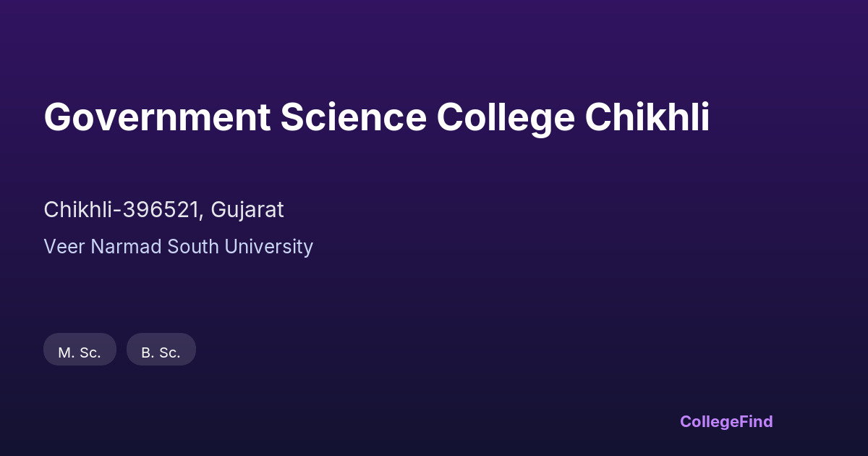Select the B. Sc. course tag
Image resolution: width=868 pixels, height=456 pixels.
pyautogui.click(x=161, y=350)
